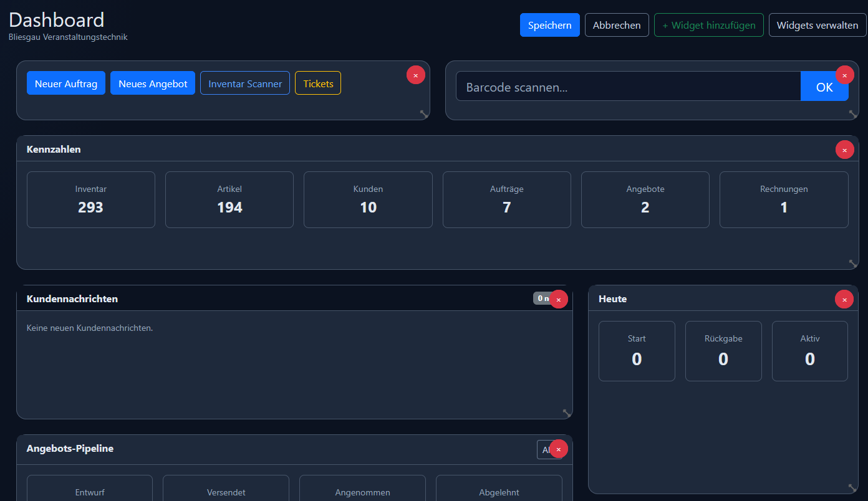Open the Artikel 194 stat card
The width and height of the screenshot is (868, 501).
[x=229, y=200]
